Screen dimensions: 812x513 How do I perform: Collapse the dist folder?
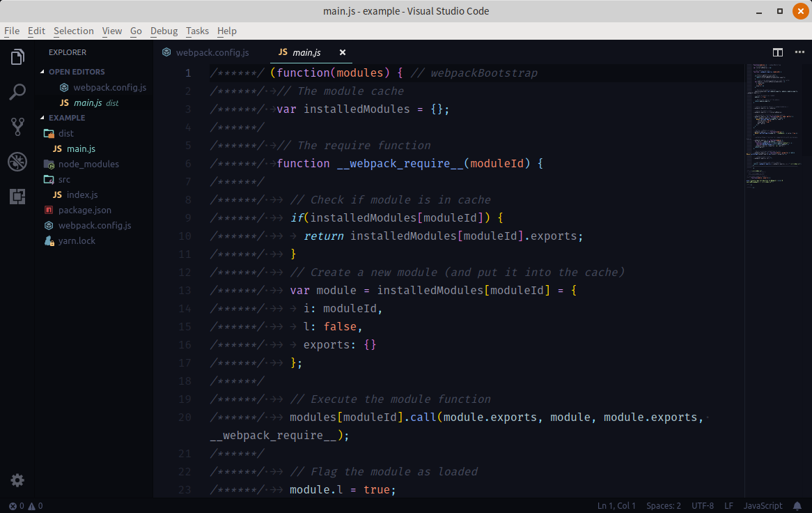pos(65,134)
